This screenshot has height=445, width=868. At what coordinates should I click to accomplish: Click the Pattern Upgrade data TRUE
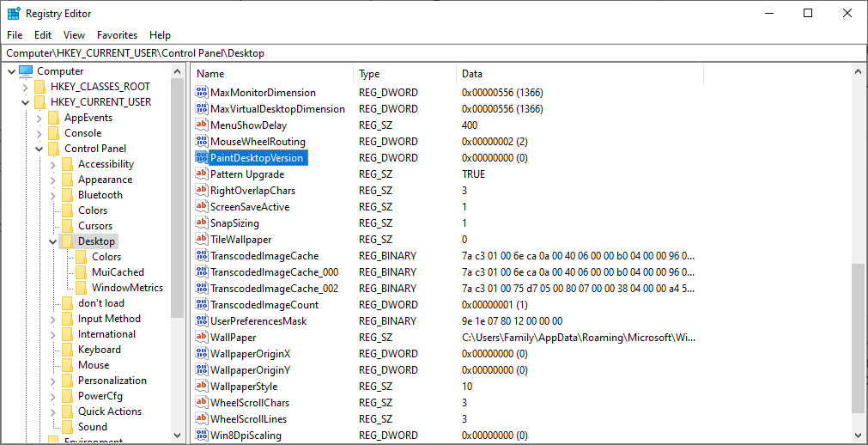point(473,174)
